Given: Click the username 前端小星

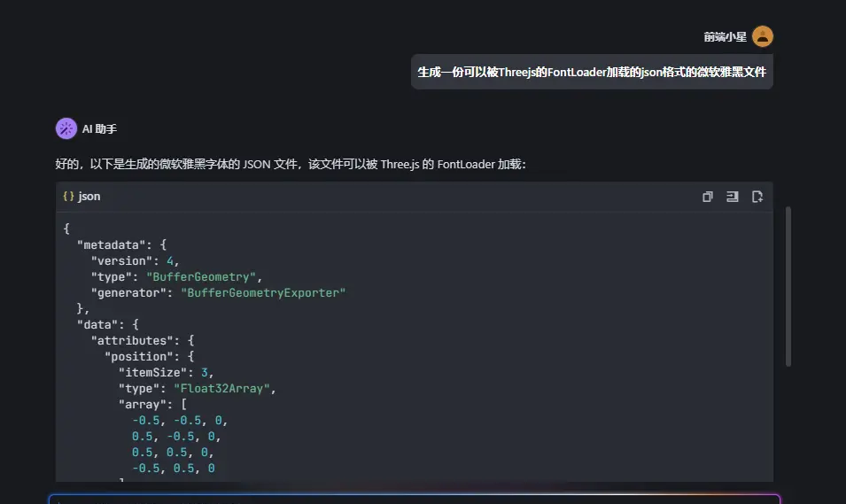Looking at the screenshot, I should [725, 36].
